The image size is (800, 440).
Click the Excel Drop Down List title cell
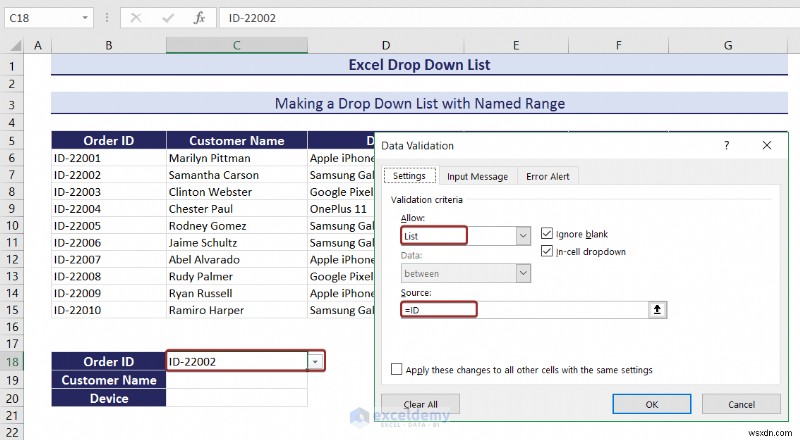click(x=419, y=65)
